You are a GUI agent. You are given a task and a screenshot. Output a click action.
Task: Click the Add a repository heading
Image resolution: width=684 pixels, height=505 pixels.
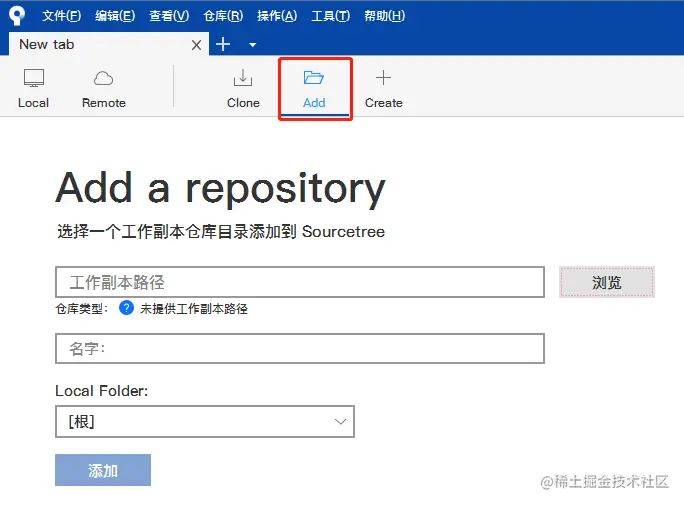(x=221, y=188)
